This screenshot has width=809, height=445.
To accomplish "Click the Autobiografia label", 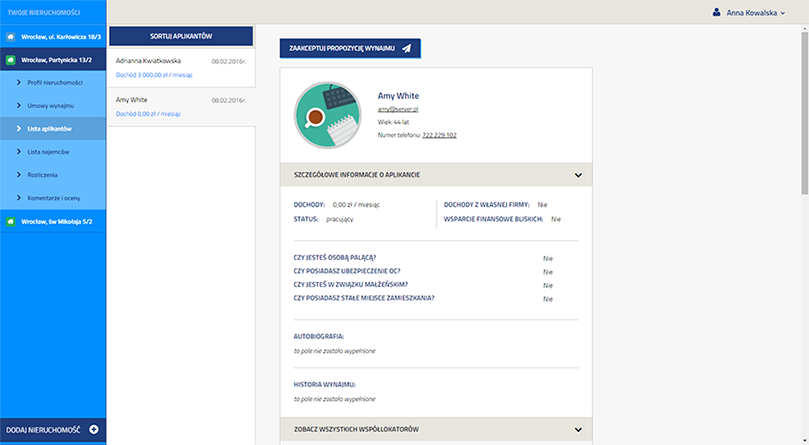I will click(318, 337).
